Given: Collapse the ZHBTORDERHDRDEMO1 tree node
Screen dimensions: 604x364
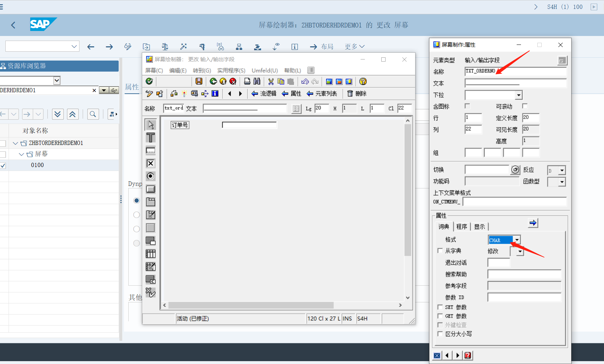Looking at the screenshot, I should (15, 143).
